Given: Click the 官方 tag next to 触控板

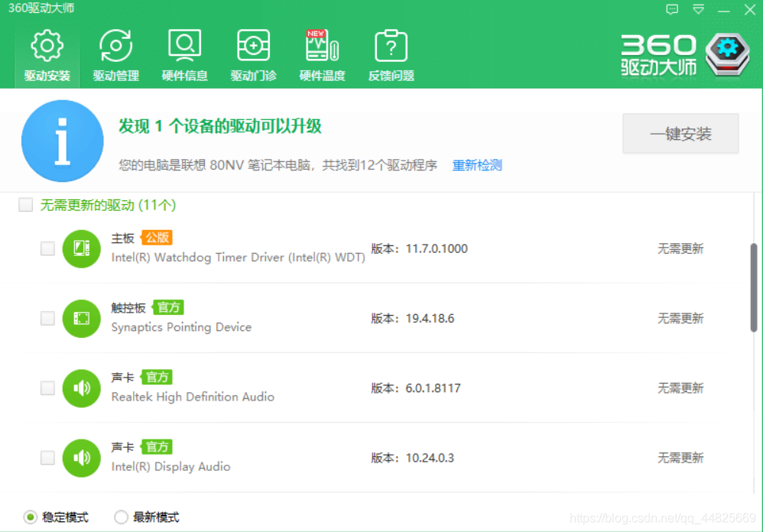Looking at the screenshot, I should click(168, 307).
